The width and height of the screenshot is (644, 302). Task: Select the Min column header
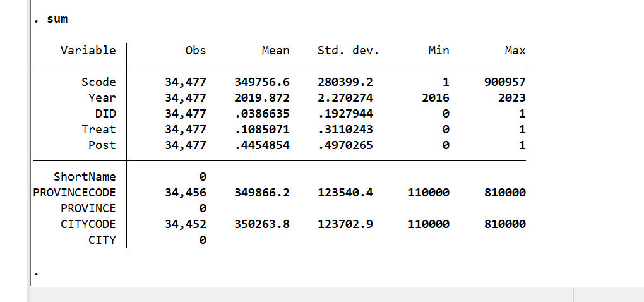coord(439,51)
